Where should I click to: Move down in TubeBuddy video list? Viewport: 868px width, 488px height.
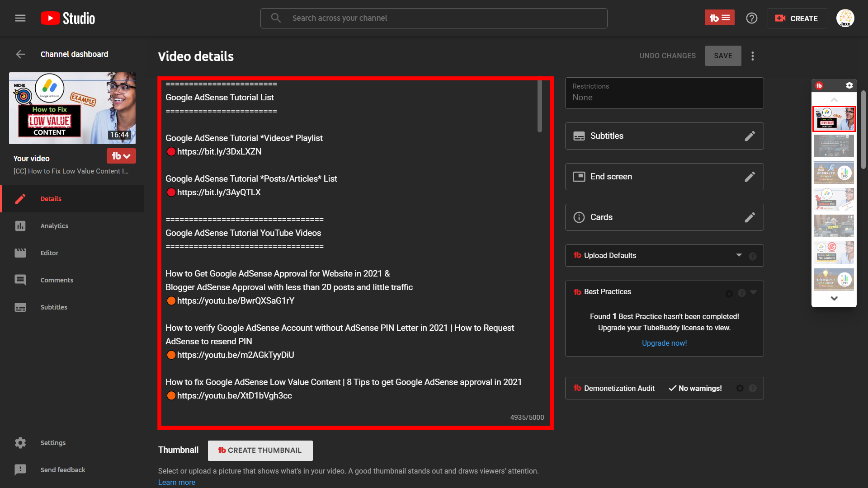[834, 299]
